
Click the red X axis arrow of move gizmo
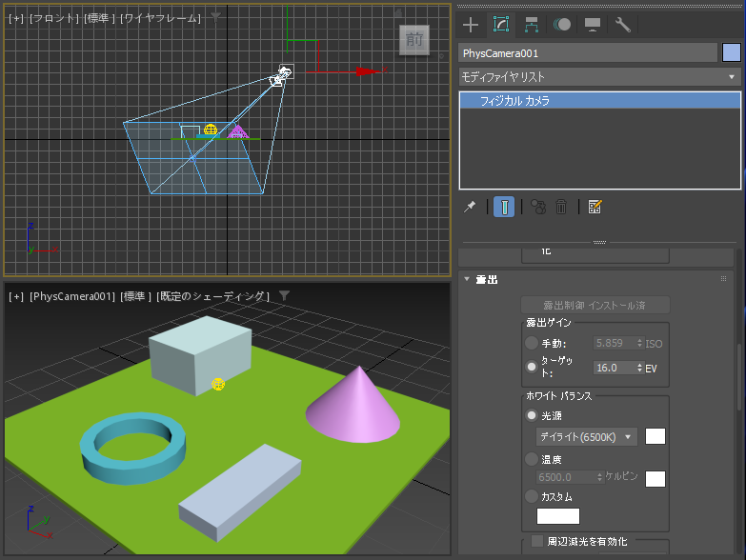click(368, 71)
